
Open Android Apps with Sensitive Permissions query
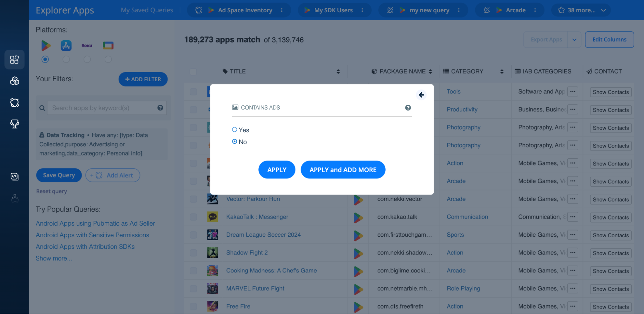click(92, 235)
